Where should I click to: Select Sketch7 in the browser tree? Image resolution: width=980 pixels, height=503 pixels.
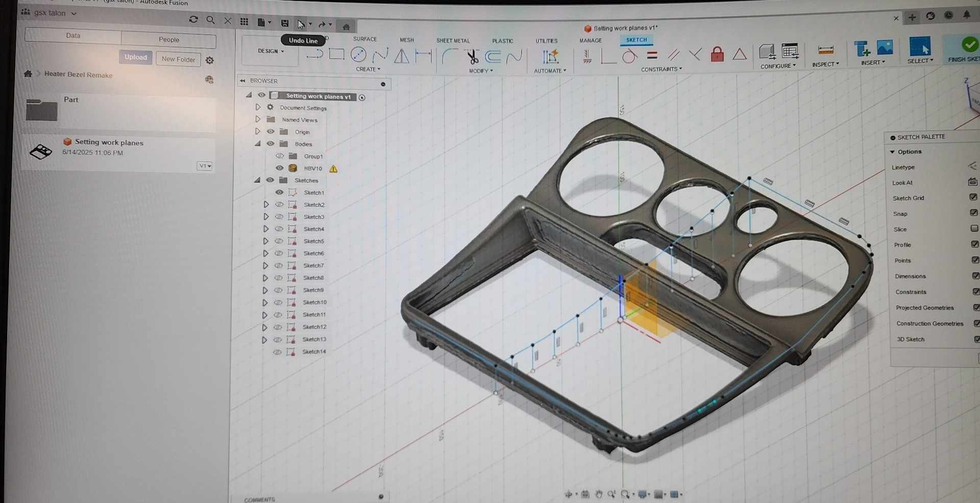313,266
